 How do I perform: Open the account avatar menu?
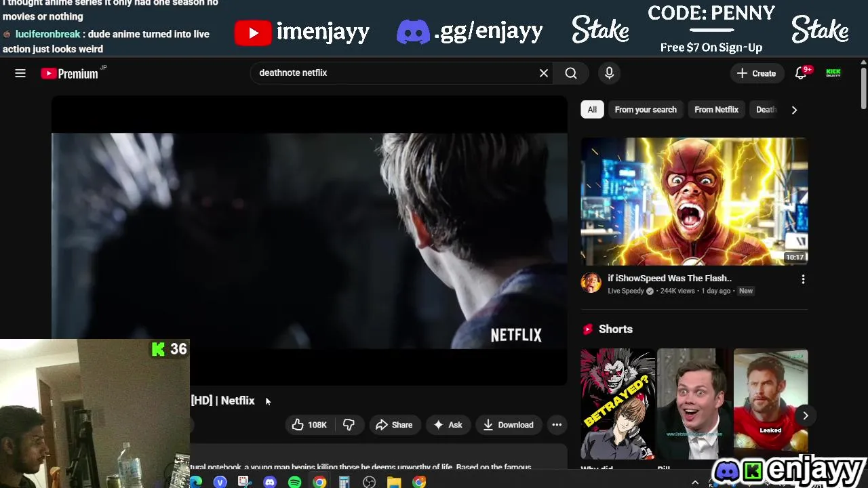point(833,73)
